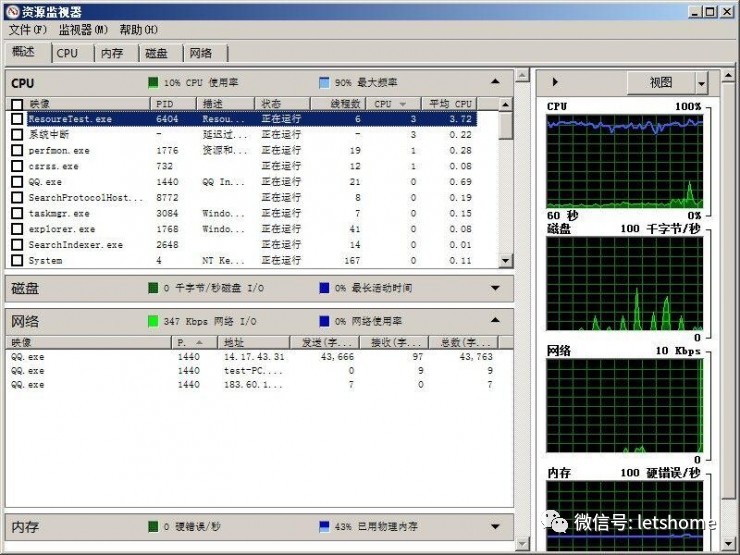
Task: Open the 视图 dropdown arrow
Action: 701,83
